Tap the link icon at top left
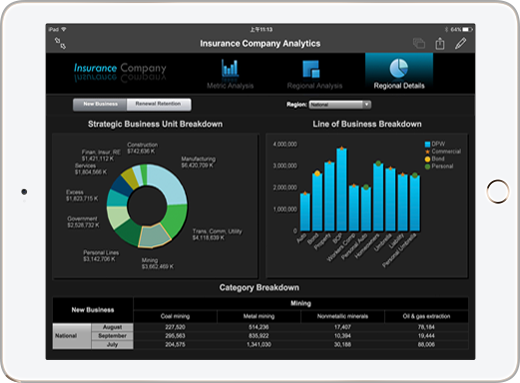This screenshot has height=383, width=520. 60,43
